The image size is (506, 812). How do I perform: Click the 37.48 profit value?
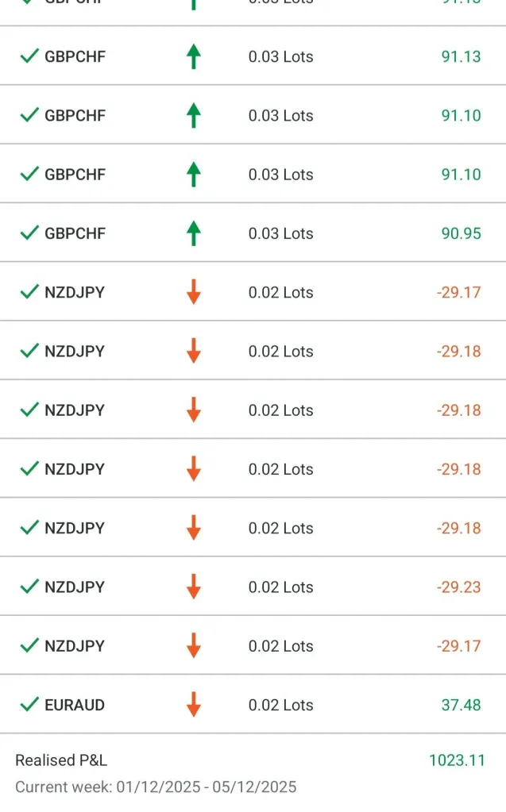(x=461, y=705)
